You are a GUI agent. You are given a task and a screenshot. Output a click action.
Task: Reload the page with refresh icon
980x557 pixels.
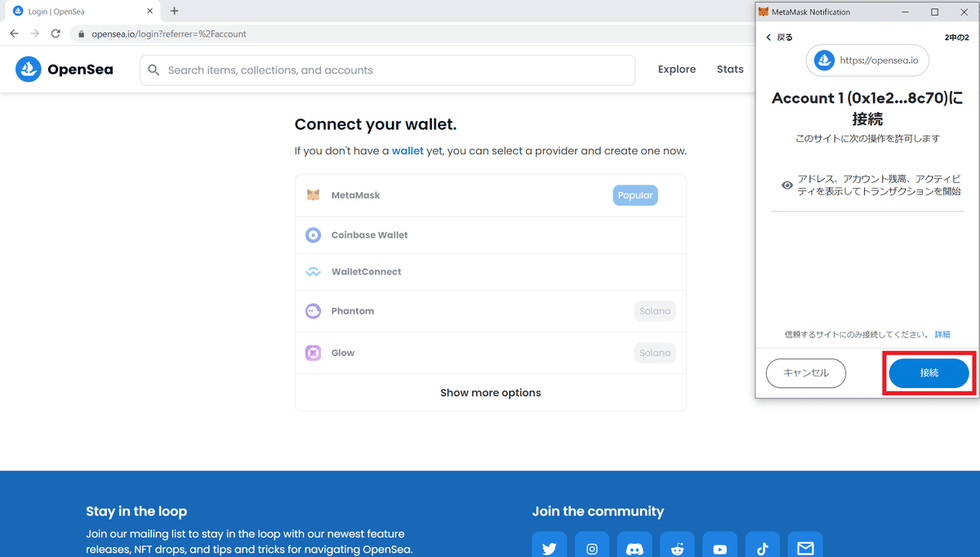point(56,33)
